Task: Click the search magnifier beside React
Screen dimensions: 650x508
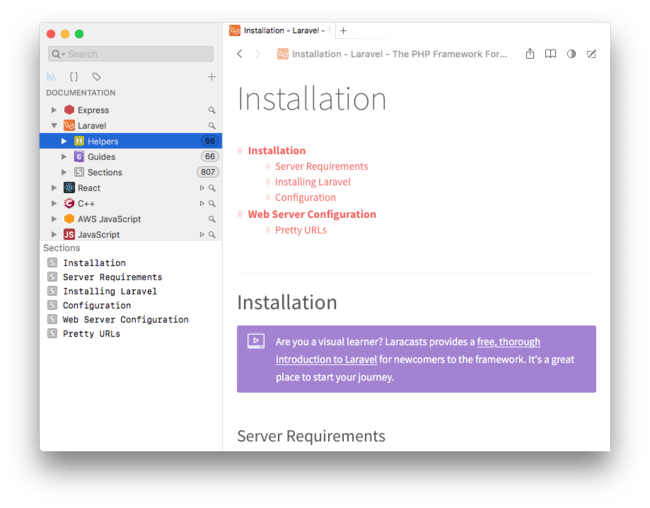Action: tap(211, 188)
